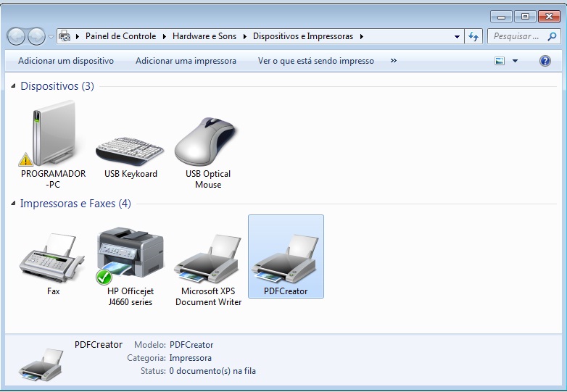Select the PROGRAMADOR-PC device icon

tap(53, 133)
